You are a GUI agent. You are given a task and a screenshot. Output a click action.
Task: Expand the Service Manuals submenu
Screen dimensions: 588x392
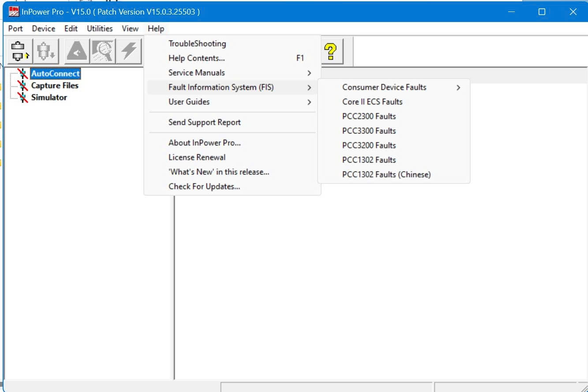[x=232, y=73]
